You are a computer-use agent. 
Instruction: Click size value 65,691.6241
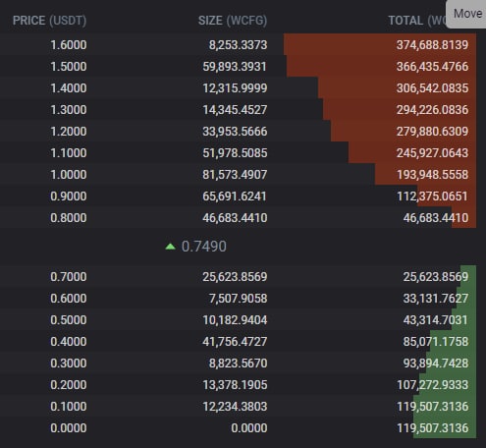235,196
